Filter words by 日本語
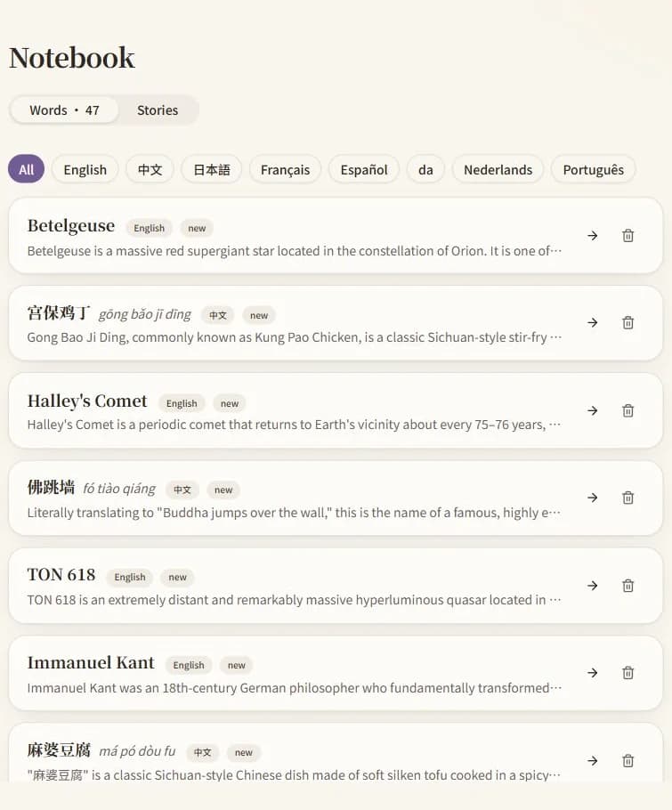672x810 pixels. pyautogui.click(x=211, y=169)
